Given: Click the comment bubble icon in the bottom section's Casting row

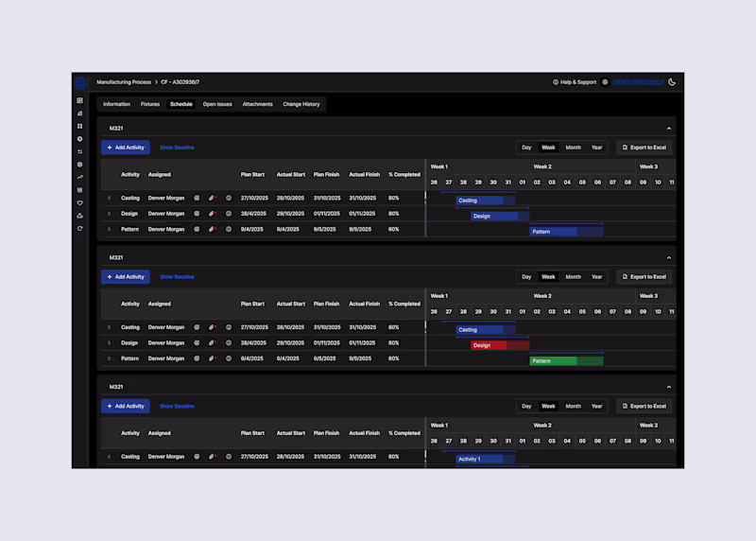Looking at the screenshot, I should tap(229, 457).
